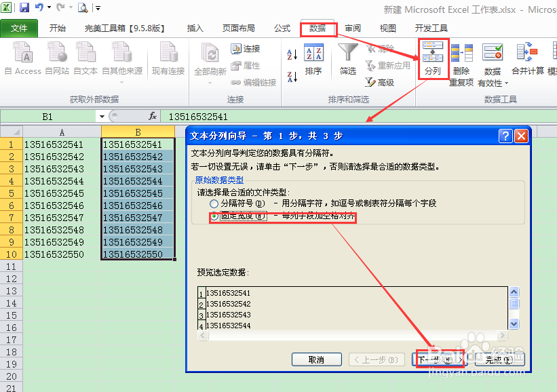The width and height of the screenshot is (557, 392).
Task: Switch to the 数据 ribbon tab
Action: 317,28
